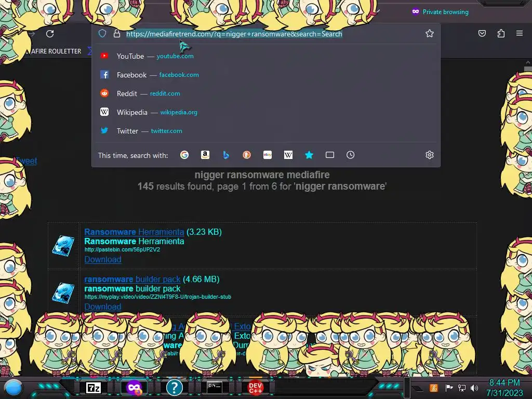Open Dev-C++ from the taskbar
The height and width of the screenshot is (399, 532).
point(255,388)
